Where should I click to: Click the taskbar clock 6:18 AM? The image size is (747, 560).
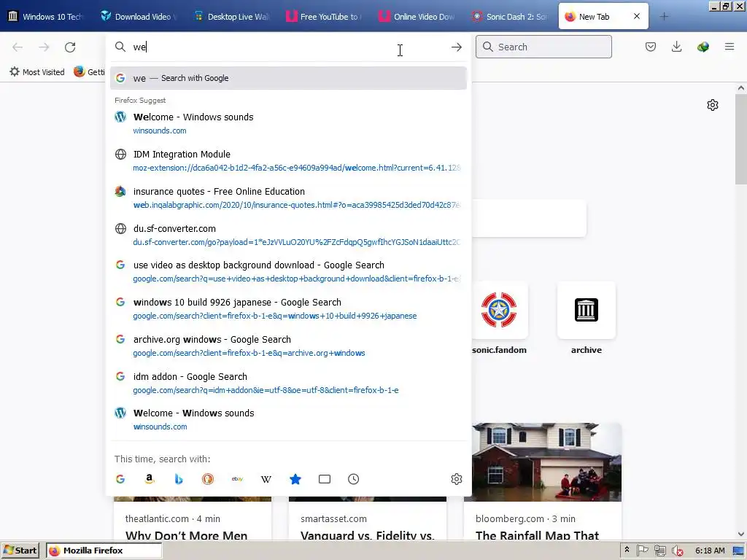[x=710, y=551]
